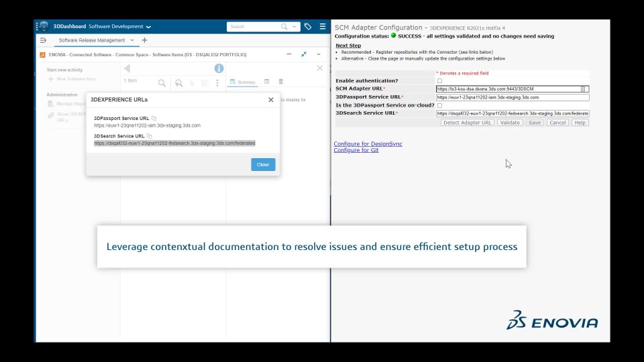Click the Close button in URLs dialog
Screen dimensions: 644x362
click(263, 165)
